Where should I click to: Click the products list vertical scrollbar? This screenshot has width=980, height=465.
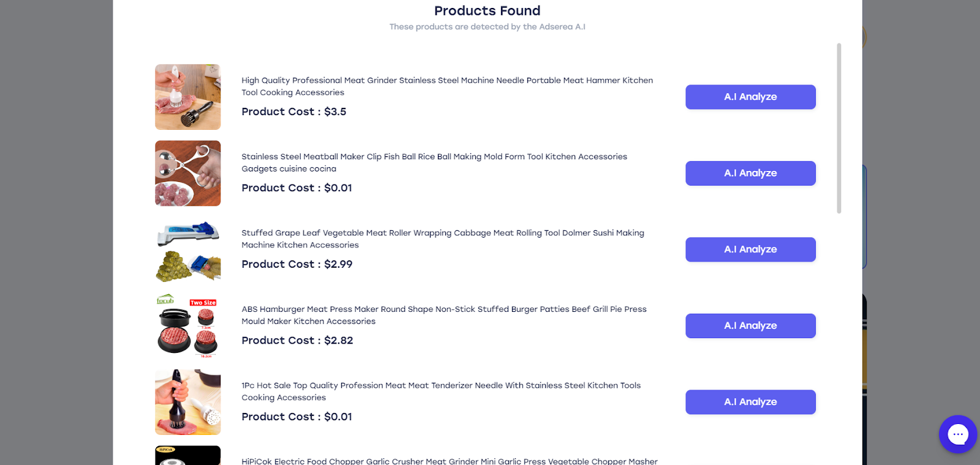pos(839,129)
